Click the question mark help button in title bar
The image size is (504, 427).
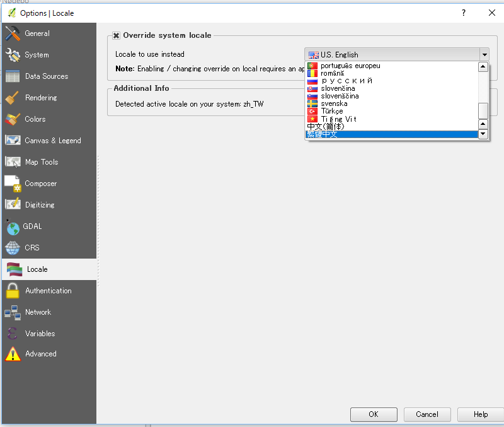point(464,13)
